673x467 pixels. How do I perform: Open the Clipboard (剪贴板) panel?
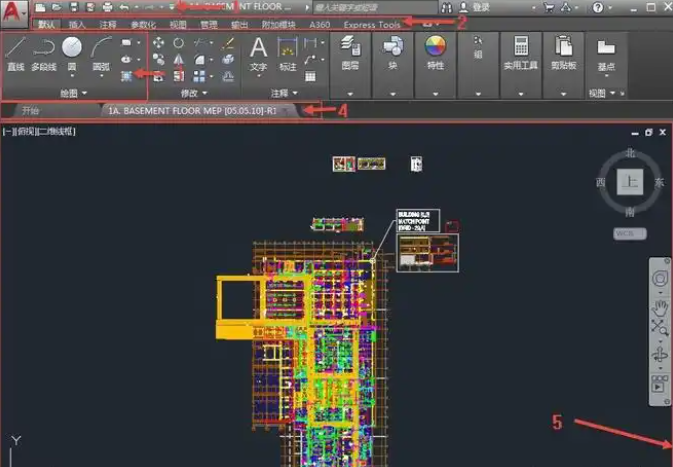564,50
